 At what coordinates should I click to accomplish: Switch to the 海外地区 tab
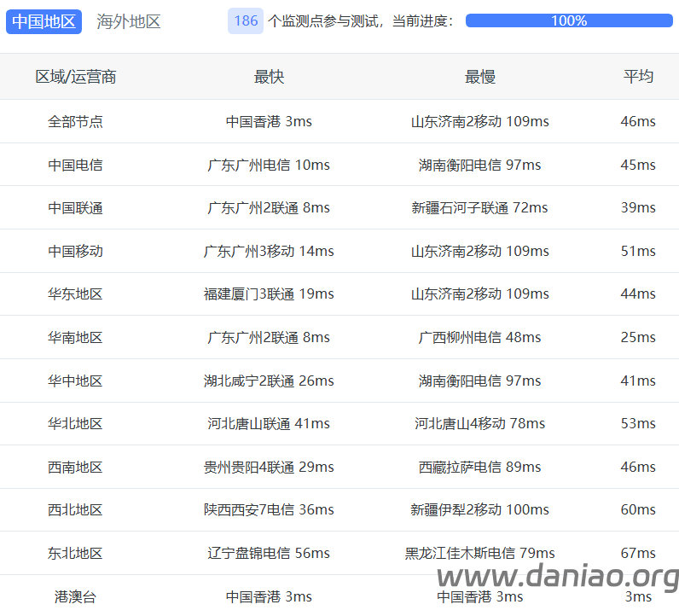129,21
